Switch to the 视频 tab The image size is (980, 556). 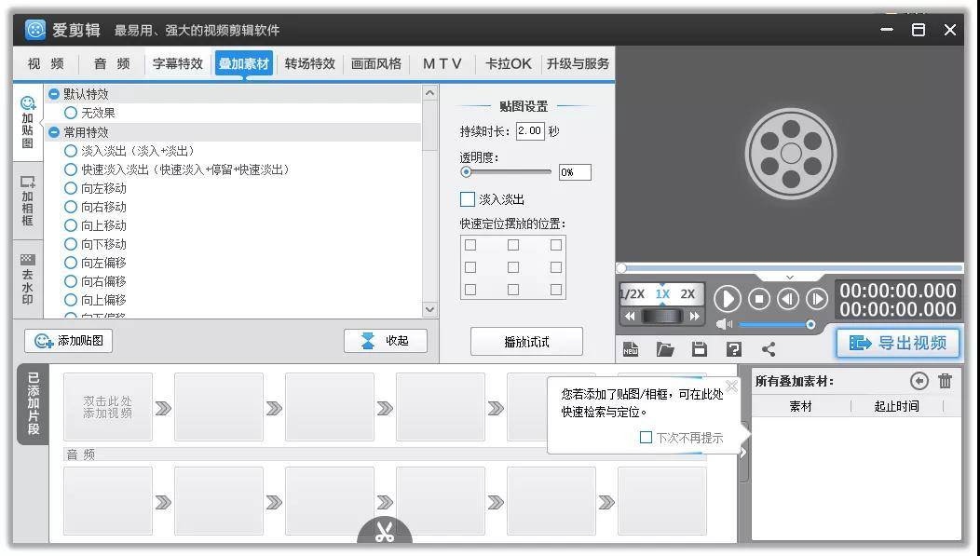coord(46,63)
